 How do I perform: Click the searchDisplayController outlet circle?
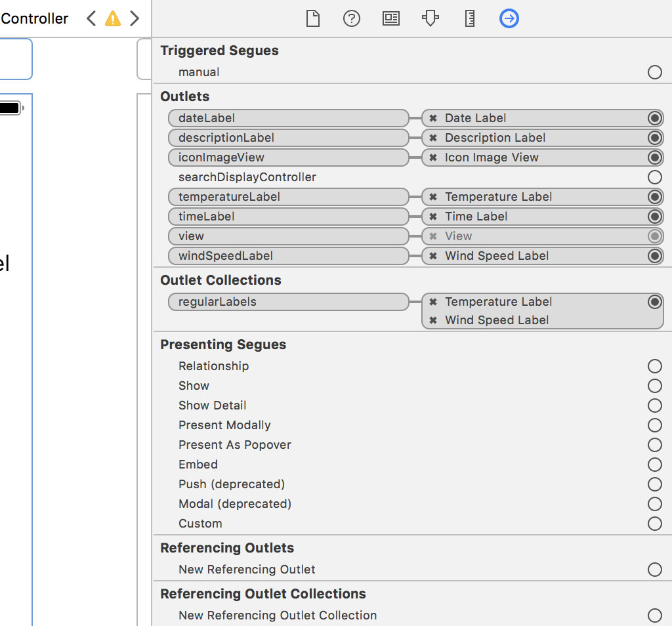tap(654, 177)
